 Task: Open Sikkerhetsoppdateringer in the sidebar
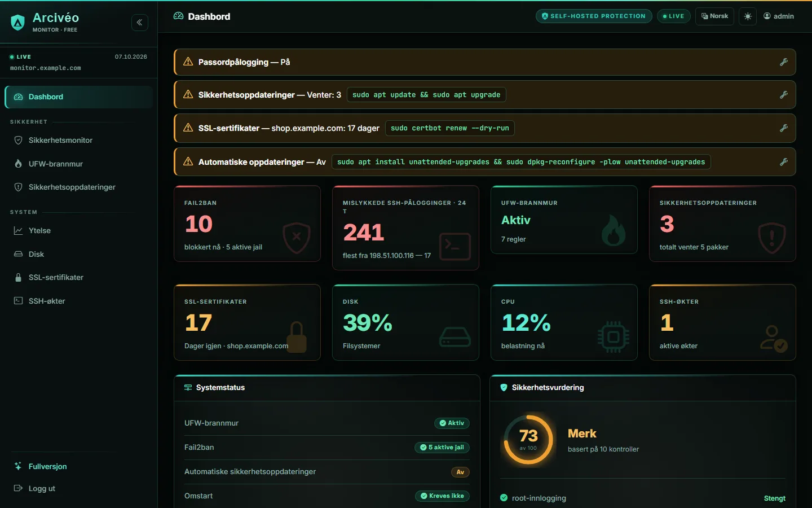pyautogui.click(x=79, y=187)
